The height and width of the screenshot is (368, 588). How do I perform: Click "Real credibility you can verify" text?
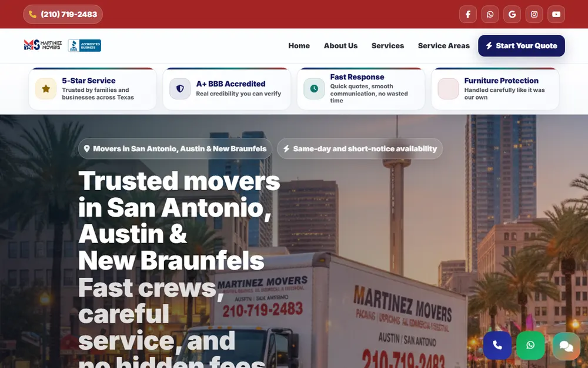coord(239,94)
